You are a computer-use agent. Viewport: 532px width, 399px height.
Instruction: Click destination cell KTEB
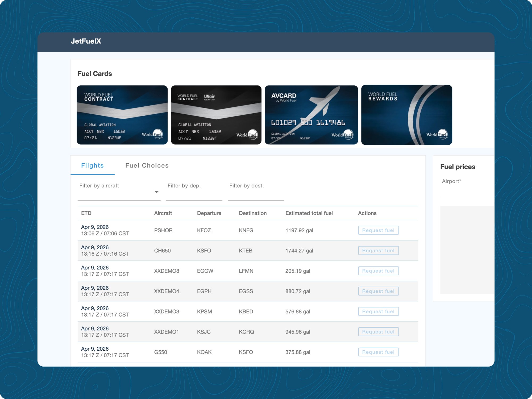(x=246, y=251)
